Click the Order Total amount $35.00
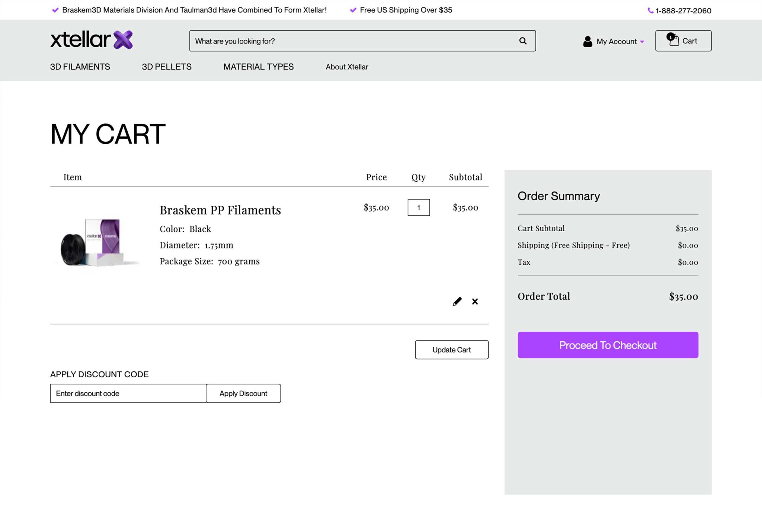This screenshot has height=532, width=762. pos(683,296)
